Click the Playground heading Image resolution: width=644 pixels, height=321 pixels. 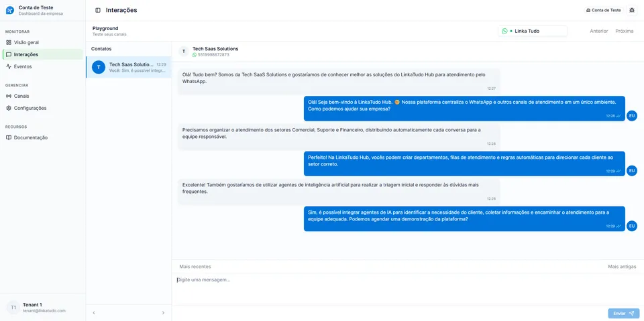point(105,28)
